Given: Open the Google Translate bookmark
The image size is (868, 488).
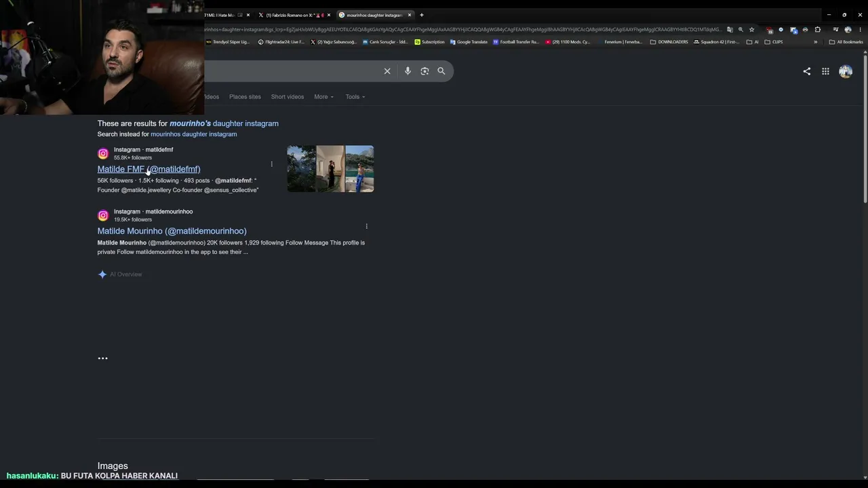Looking at the screenshot, I should [469, 42].
